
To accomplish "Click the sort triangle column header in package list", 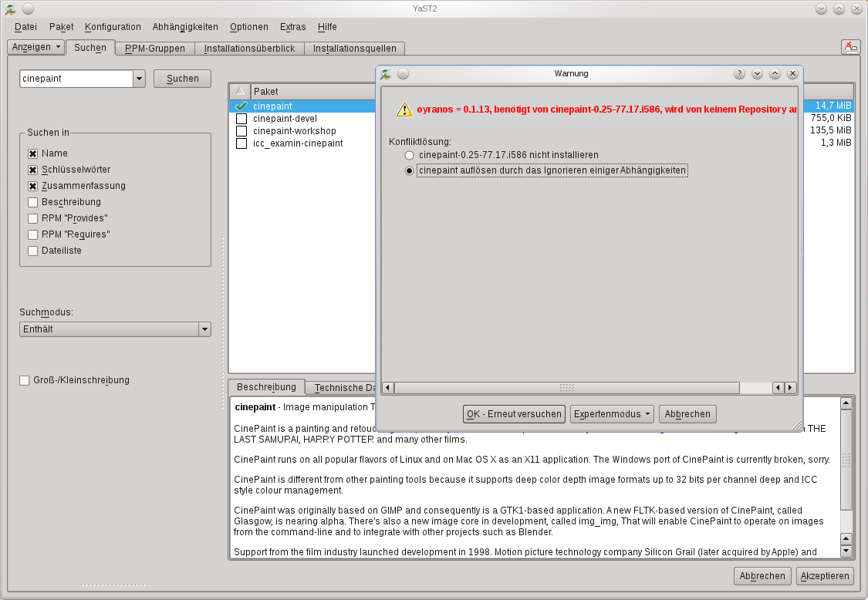I will [x=240, y=91].
